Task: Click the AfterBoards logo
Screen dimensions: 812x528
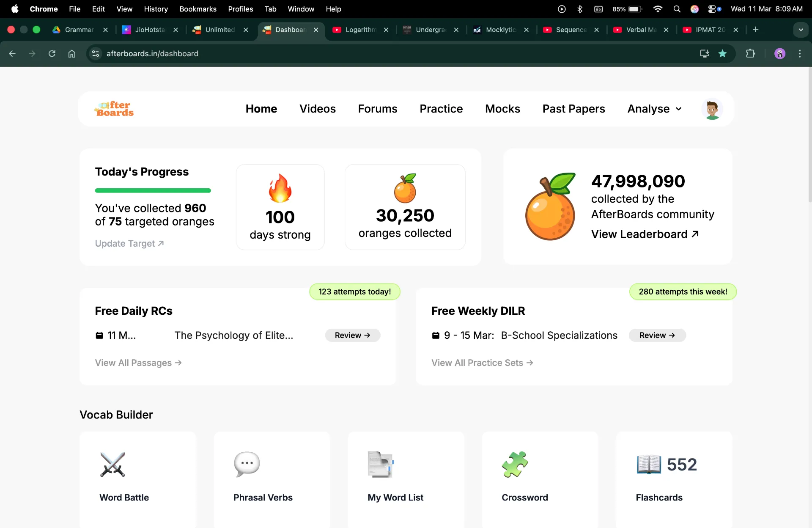Action: pos(114,109)
